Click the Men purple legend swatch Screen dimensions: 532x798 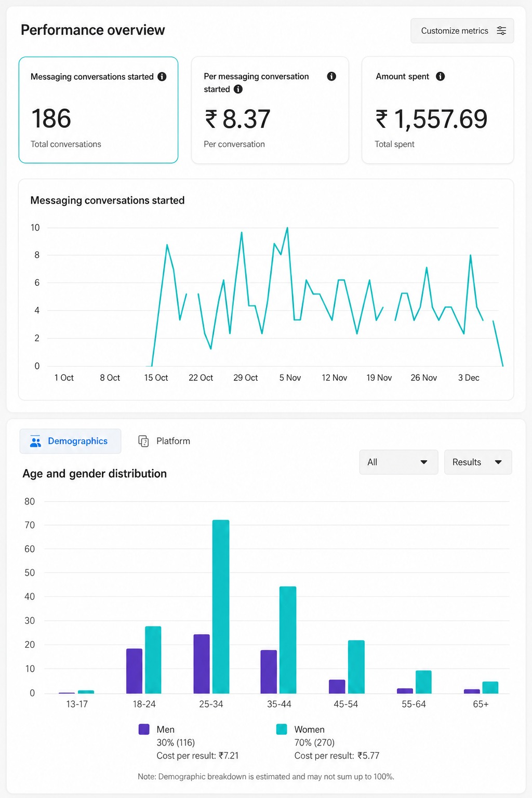(x=144, y=729)
